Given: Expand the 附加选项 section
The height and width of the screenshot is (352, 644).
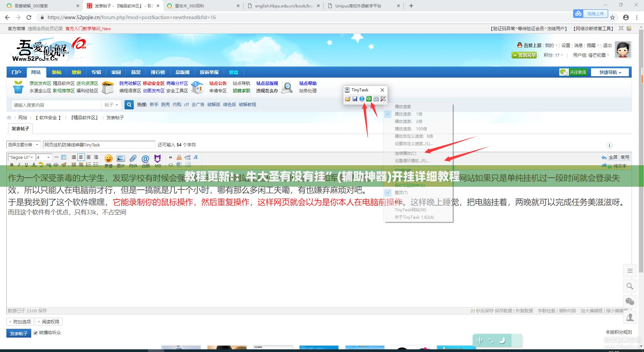Looking at the screenshot, I should (x=20, y=322).
